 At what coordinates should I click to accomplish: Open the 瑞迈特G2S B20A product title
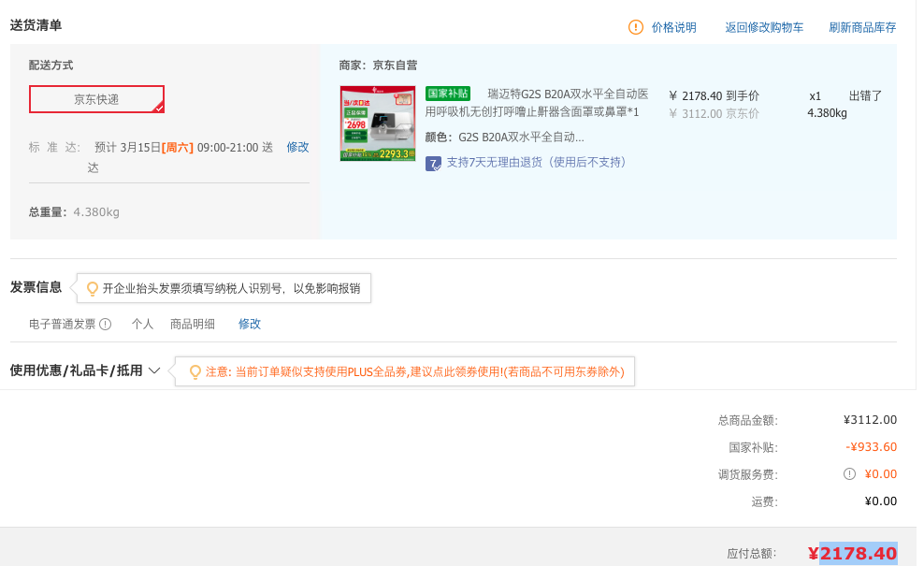coord(536,103)
